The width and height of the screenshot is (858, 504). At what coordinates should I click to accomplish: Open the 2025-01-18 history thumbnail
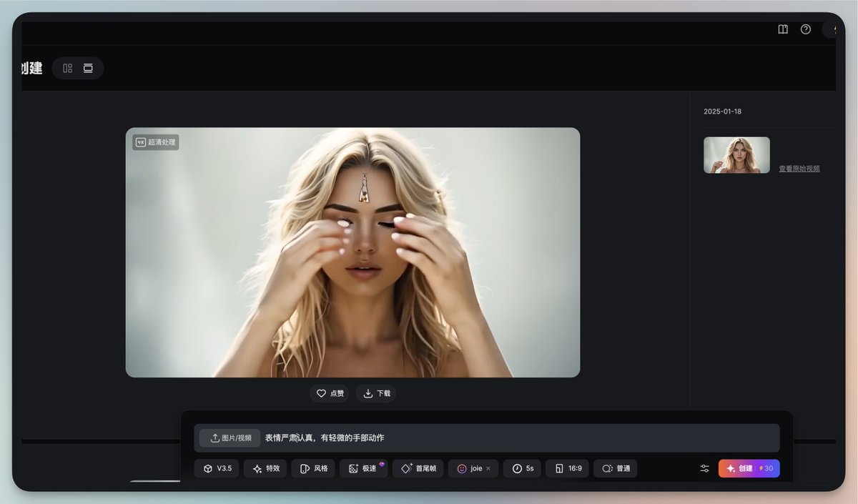coord(736,155)
